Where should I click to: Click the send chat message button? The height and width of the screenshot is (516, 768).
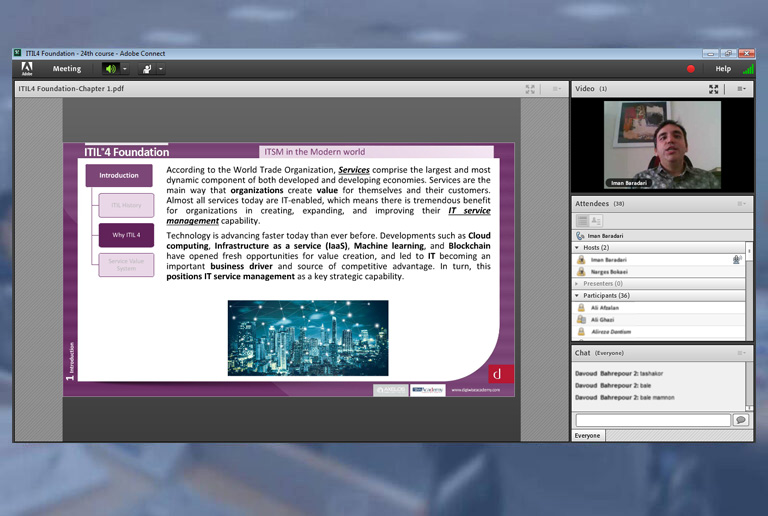pos(741,421)
